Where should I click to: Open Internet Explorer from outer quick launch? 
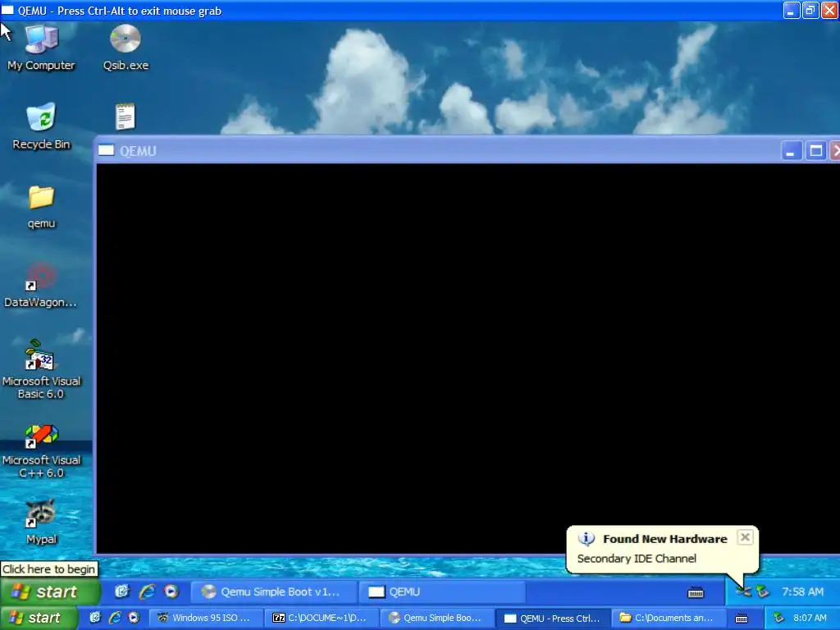pos(115,618)
